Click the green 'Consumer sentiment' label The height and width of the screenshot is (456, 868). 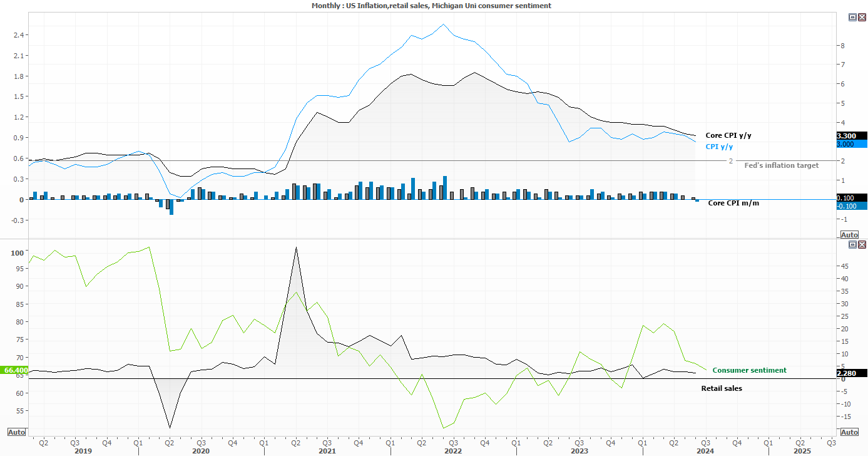pyautogui.click(x=749, y=370)
